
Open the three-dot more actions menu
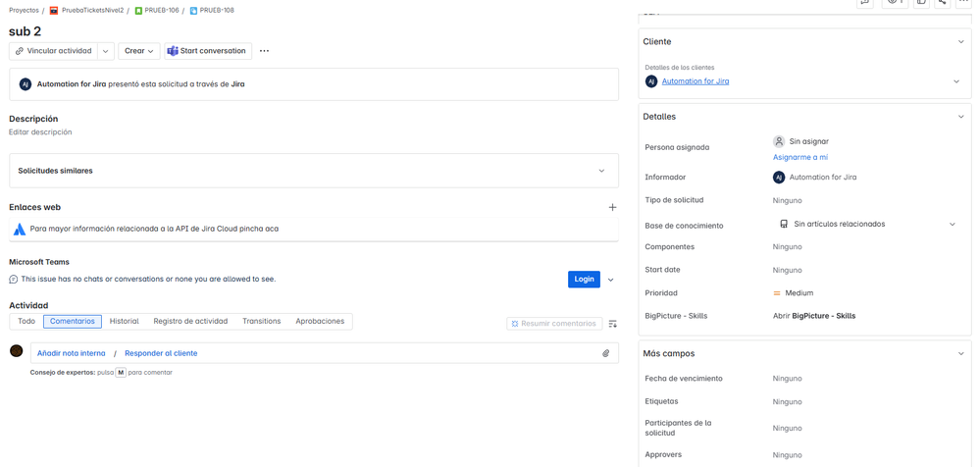coord(265,51)
